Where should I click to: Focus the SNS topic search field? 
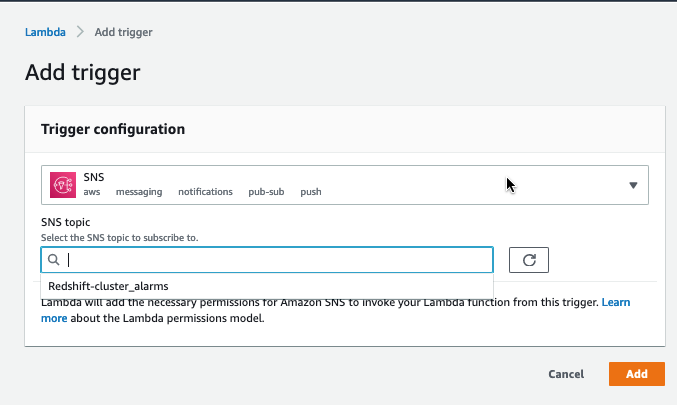(x=267, y=260)
